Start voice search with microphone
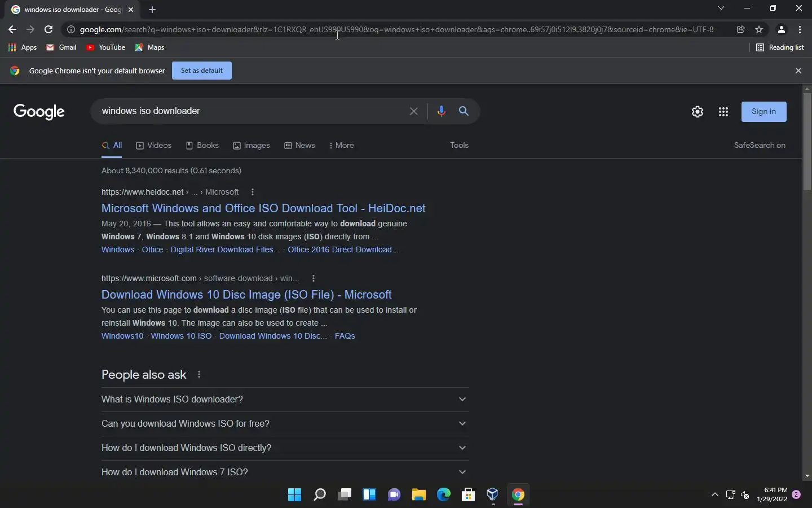812x508 pixels. [x=442, y=111]
